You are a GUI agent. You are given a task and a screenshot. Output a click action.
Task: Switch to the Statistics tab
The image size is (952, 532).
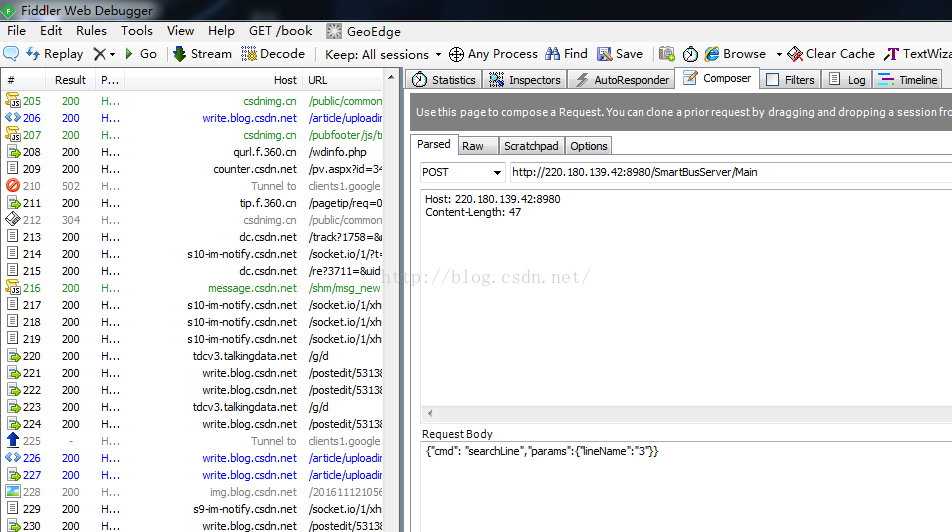(444, 80)
